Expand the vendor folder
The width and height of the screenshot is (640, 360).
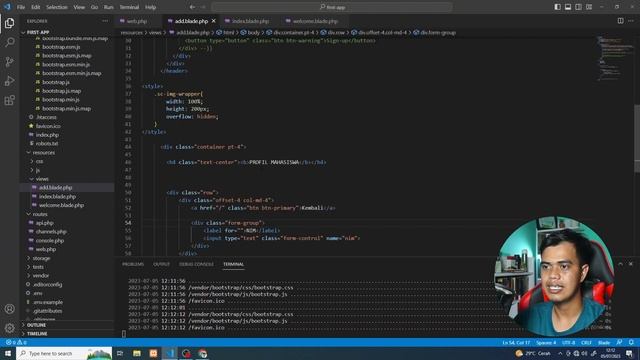pos(40,276)
